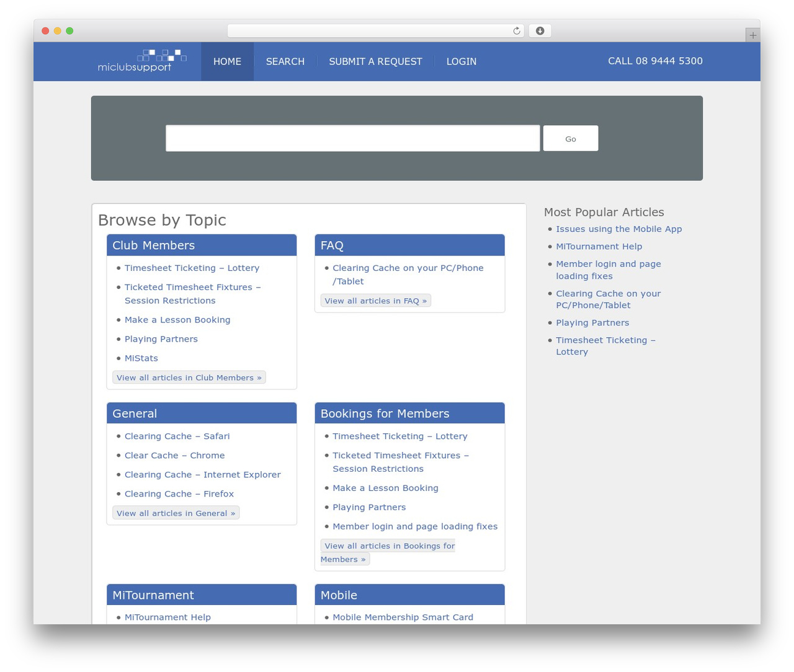Viewport: 794px width, 672px height.
Task: Open MiStats article
Action: click(x=141, y=358)
